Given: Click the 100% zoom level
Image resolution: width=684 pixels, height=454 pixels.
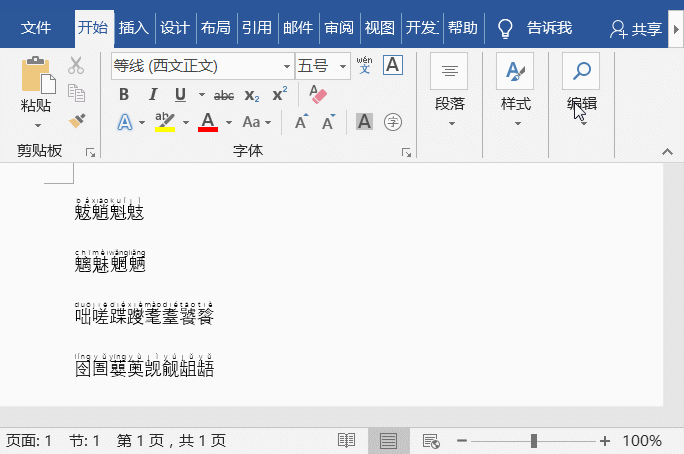Looking at the screenshot, I should click(x=642, y=441).
